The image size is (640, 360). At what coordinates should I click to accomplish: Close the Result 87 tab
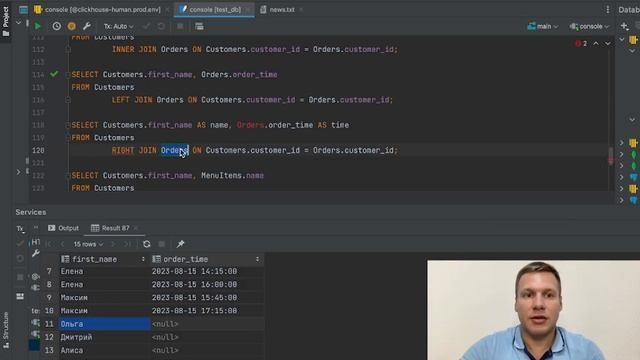tap(136, 228)
